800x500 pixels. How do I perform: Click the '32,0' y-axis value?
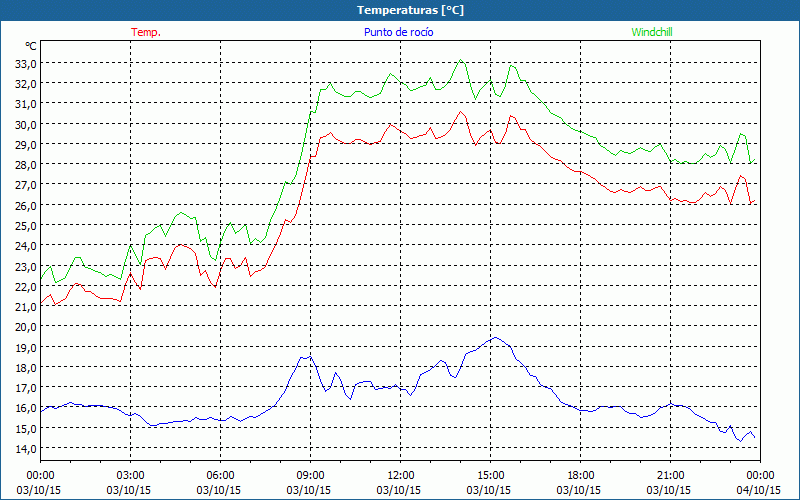26,84
